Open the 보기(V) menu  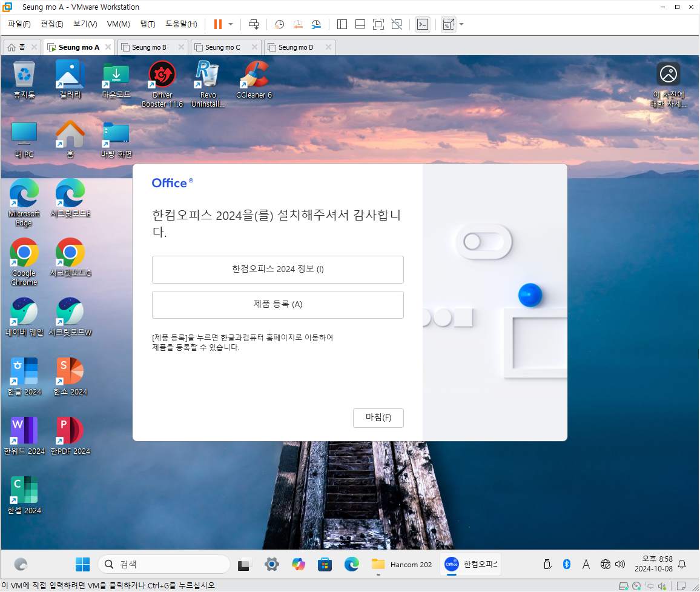pyautogui.click(x=85, y=24)
